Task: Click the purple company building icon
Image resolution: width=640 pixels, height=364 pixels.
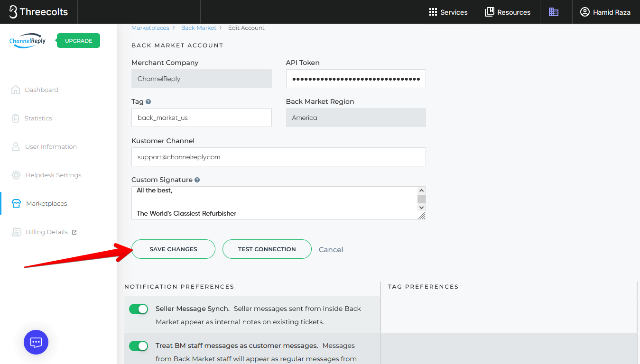Action: pos(554,12)
